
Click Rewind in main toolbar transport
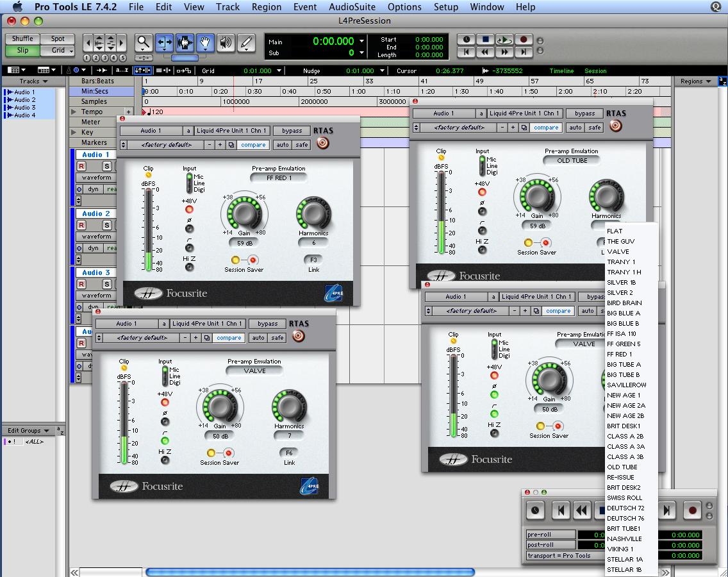[485, 52]
